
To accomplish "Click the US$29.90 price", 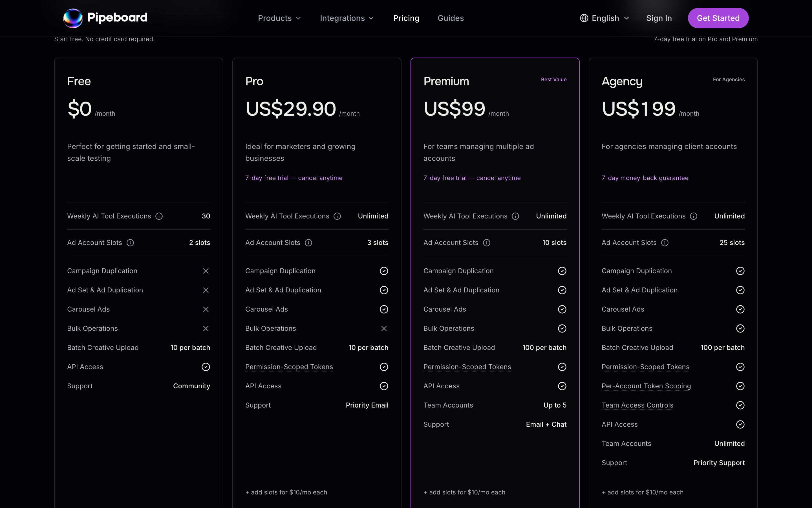I will (291, 109).
